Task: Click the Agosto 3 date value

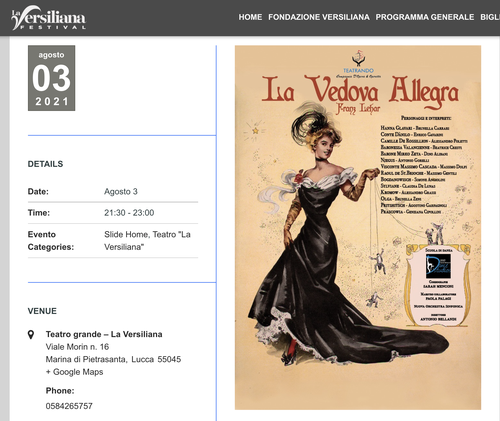Action: pyautogui.click(x=121, y=192)
